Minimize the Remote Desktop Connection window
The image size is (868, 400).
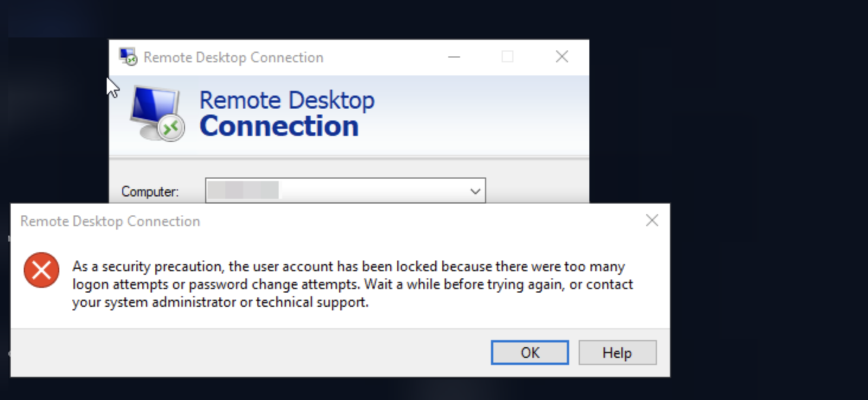(x=454, y=57)
